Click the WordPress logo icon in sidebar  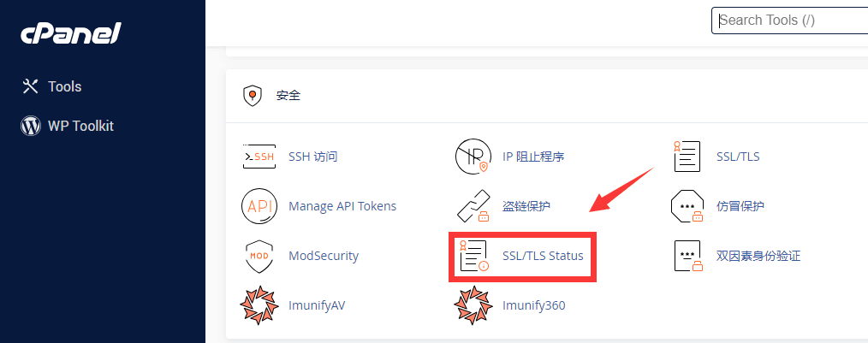pos(31,126)
